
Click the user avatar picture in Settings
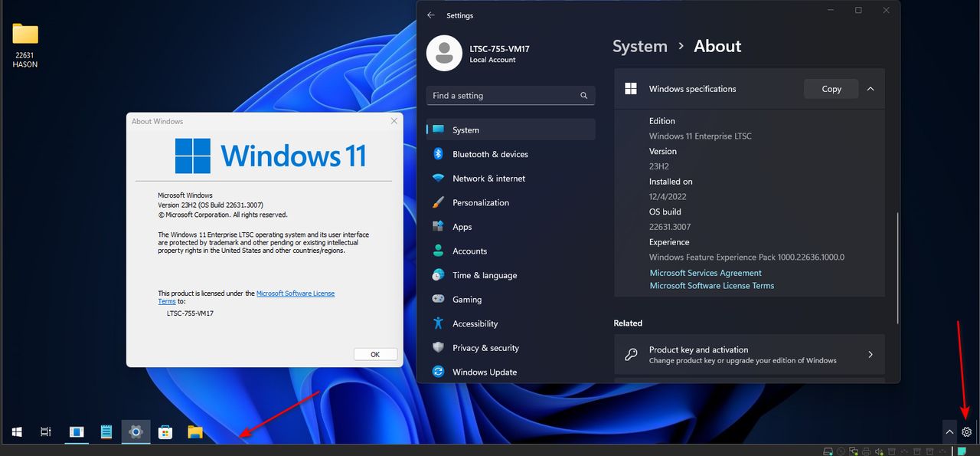pyautogui.click(x=444, y=53)
